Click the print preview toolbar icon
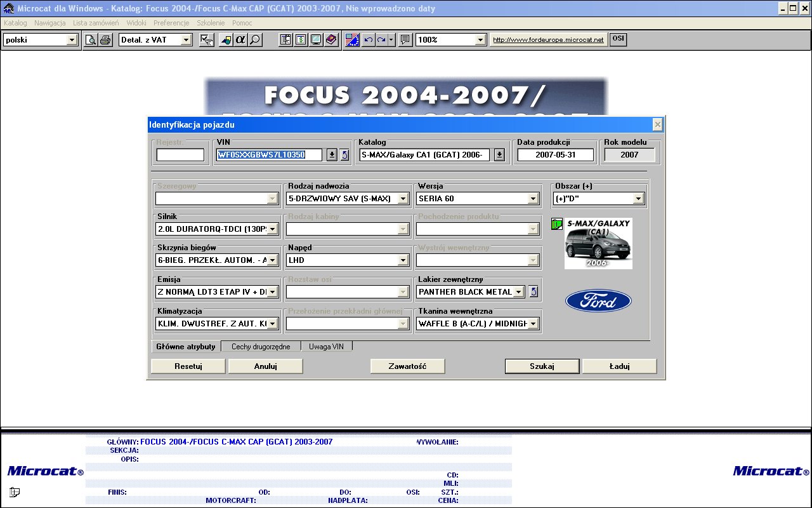 [x=91, y=40]
